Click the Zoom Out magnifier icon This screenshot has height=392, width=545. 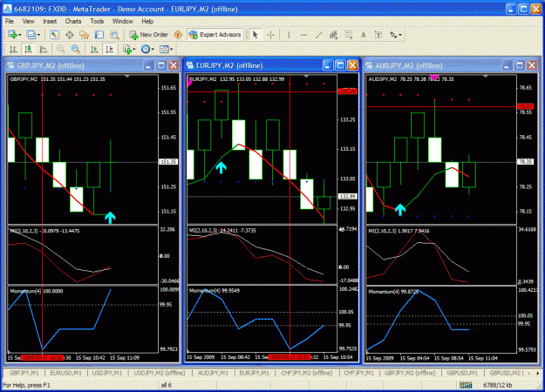tap(75, 50)
